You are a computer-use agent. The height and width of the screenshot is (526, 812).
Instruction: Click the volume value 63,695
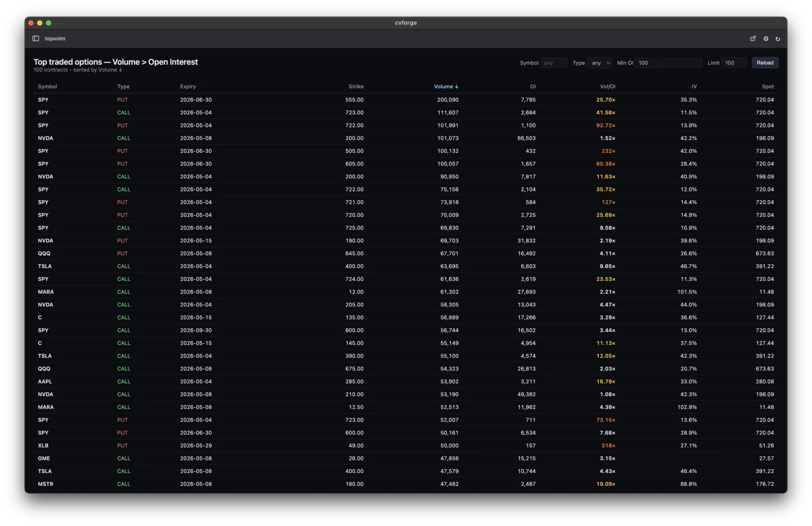[x=449, y=267]
